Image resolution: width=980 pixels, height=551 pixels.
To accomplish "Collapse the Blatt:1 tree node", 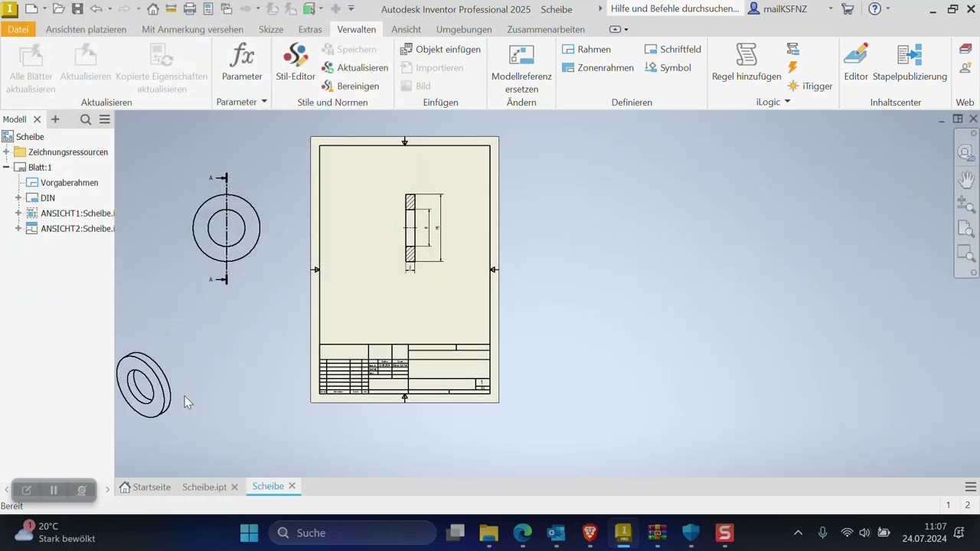I will click(6, 168).
